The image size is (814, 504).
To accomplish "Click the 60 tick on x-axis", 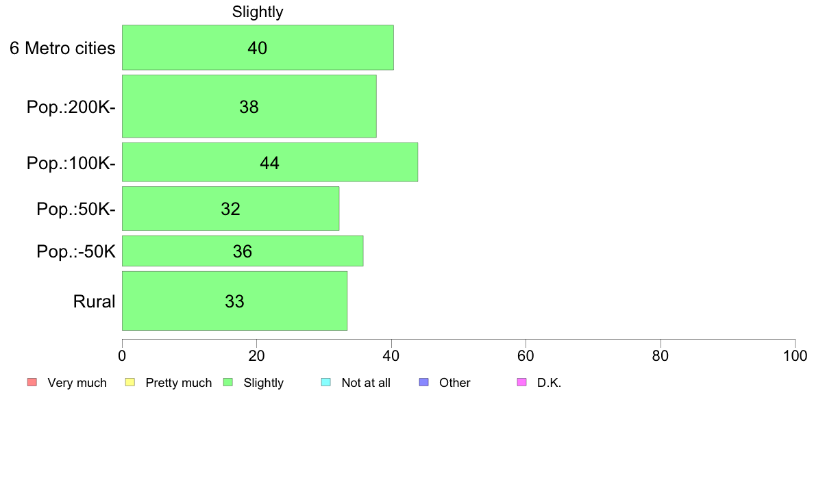I will click(526, 356).
